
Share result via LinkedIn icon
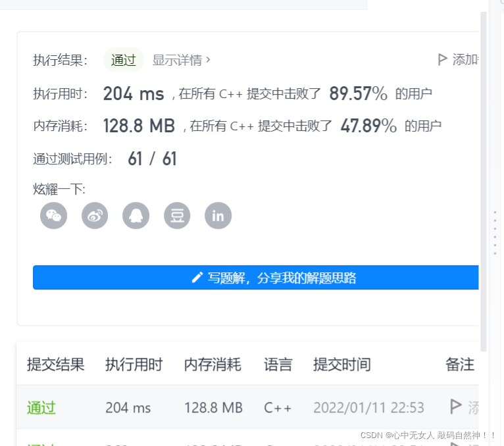point(218,216)
